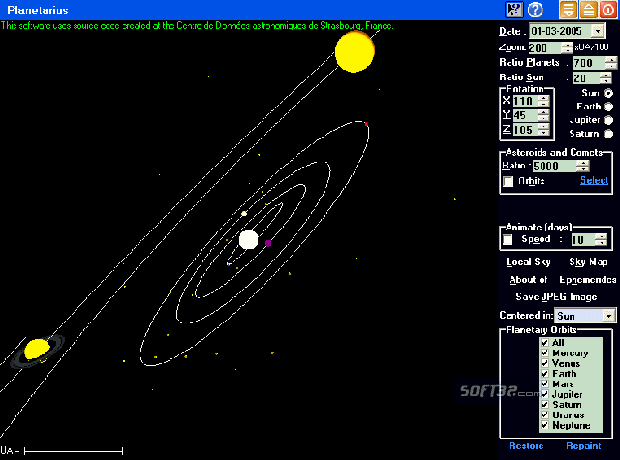This screenshot has height=460, width=620.
Task: Click the small pale planet above Sun
Action: pos(244,214)
